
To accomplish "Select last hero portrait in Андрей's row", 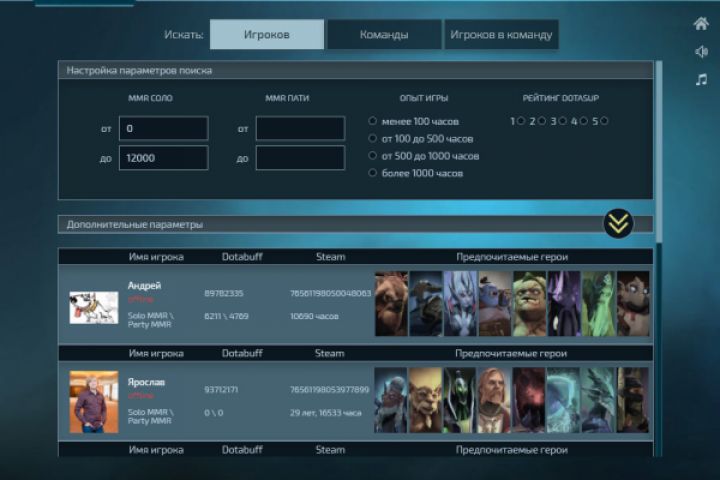I will tap(633, 304).
